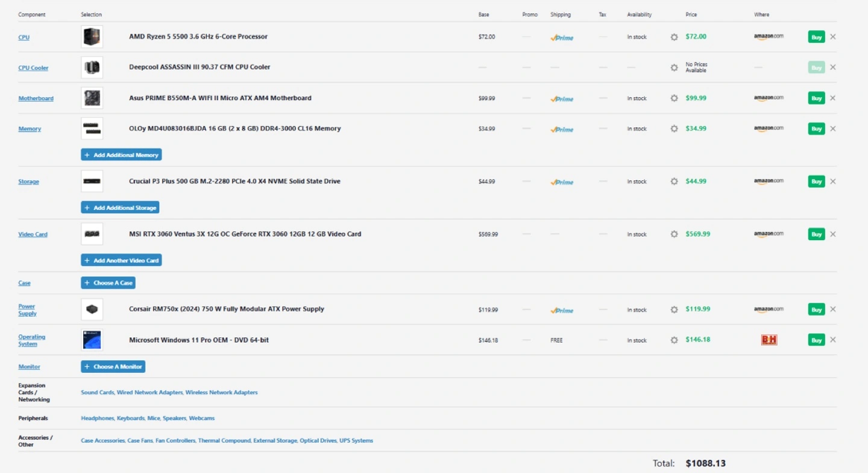The height and width of the screenshot is (473, 868).
Task: Remove the Deepcool ASSASSIN III cooler
Action: click(833, 68)
